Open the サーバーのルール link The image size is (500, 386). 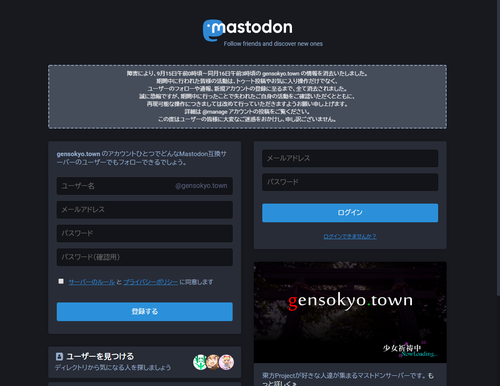pyautogui.click(x=92, y=282)
